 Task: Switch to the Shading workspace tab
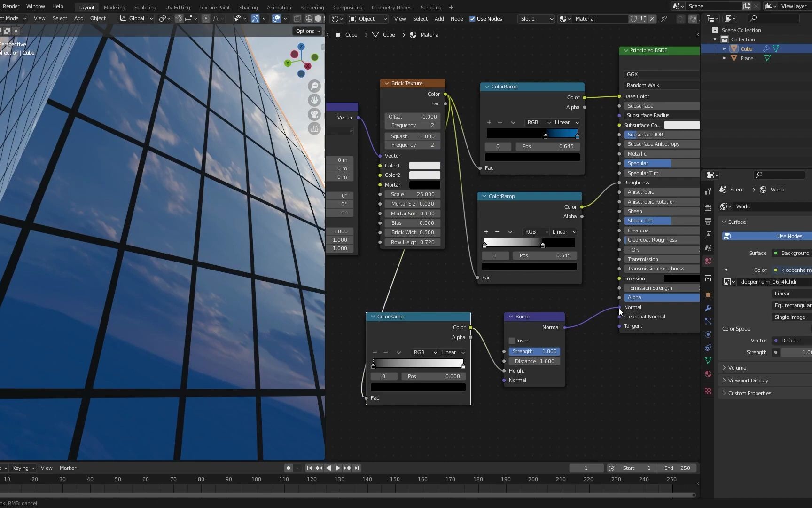[x=248, y=7]
